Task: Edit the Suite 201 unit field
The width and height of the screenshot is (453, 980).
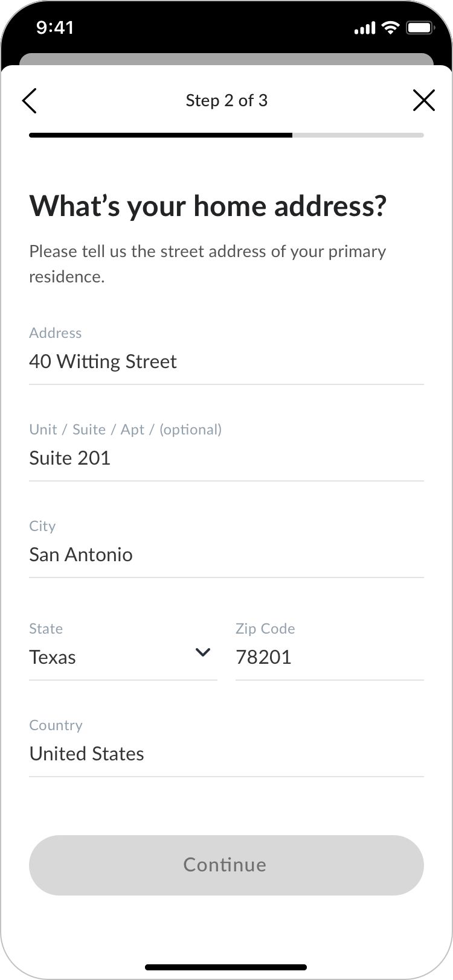Action: pos(226,458)
